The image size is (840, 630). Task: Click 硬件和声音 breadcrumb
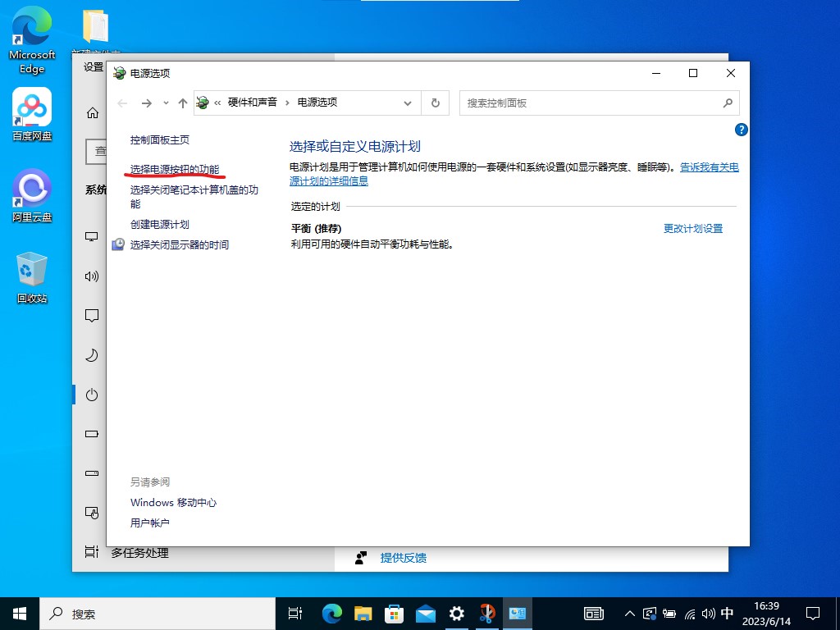(253, 103)
